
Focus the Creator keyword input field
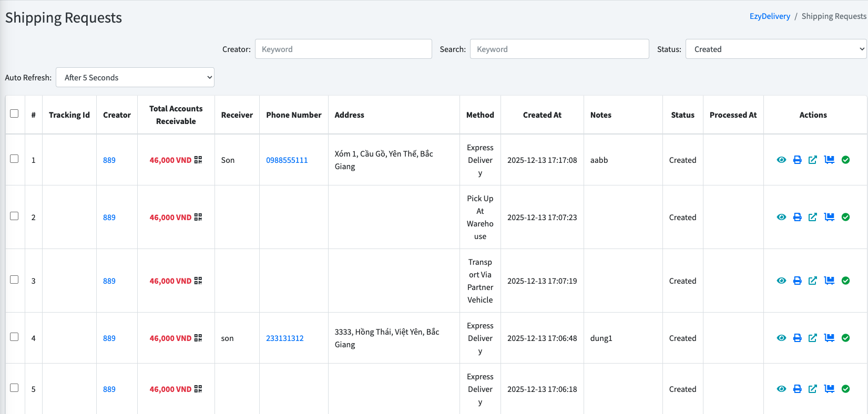343,49
